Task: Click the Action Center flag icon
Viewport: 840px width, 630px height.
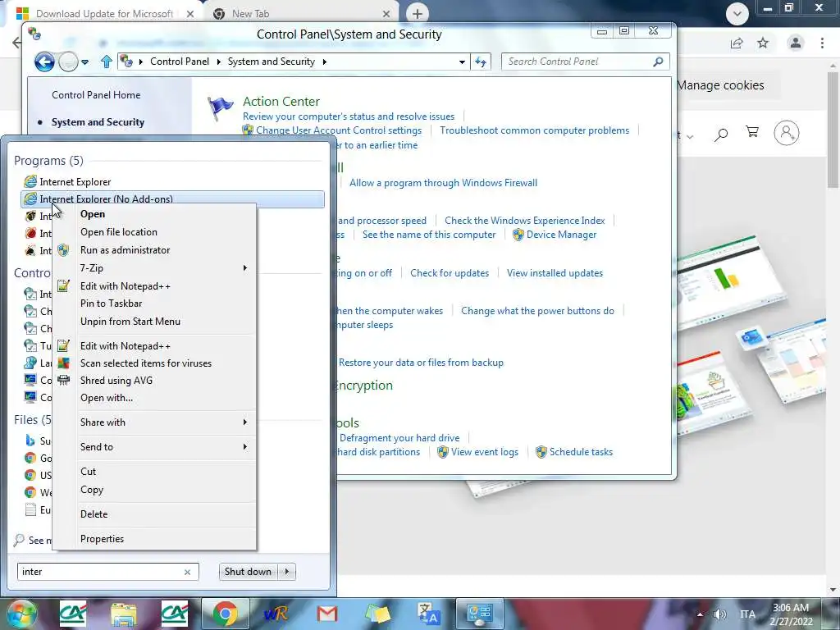Action: (x=220, y=108)
